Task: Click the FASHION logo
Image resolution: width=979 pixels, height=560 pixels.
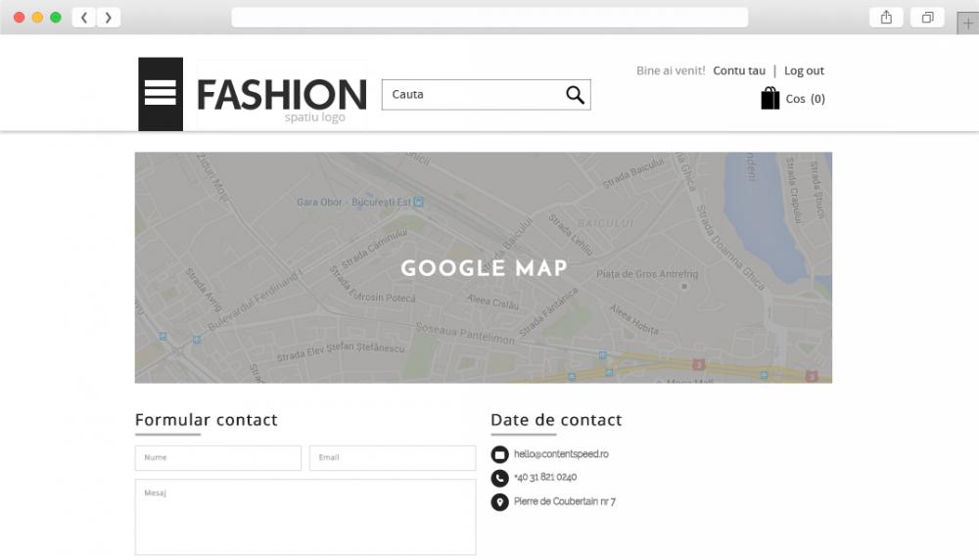Action: coord(282,95)
